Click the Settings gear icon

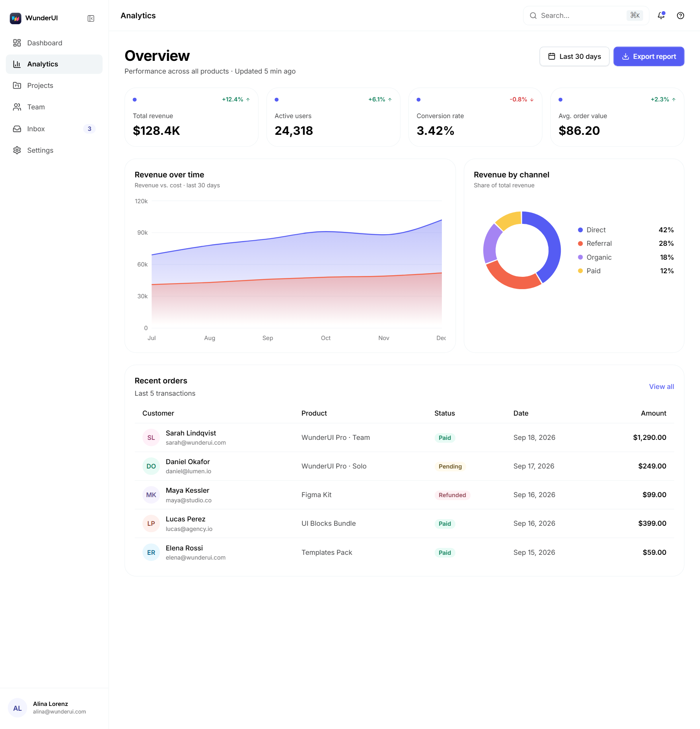17,150
